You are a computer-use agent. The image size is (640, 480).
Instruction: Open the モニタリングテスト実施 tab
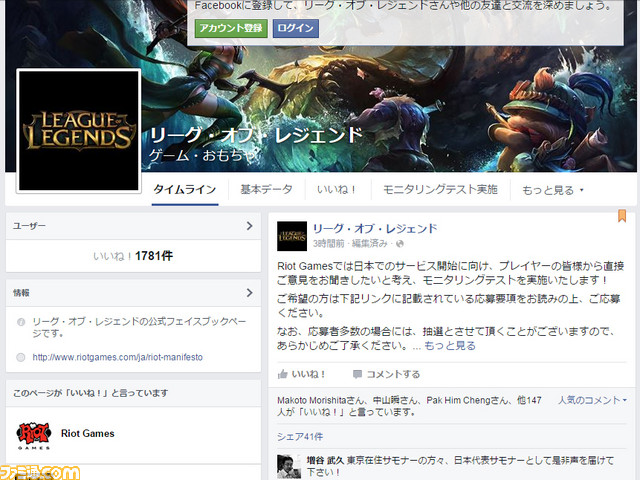coord(440,189)
